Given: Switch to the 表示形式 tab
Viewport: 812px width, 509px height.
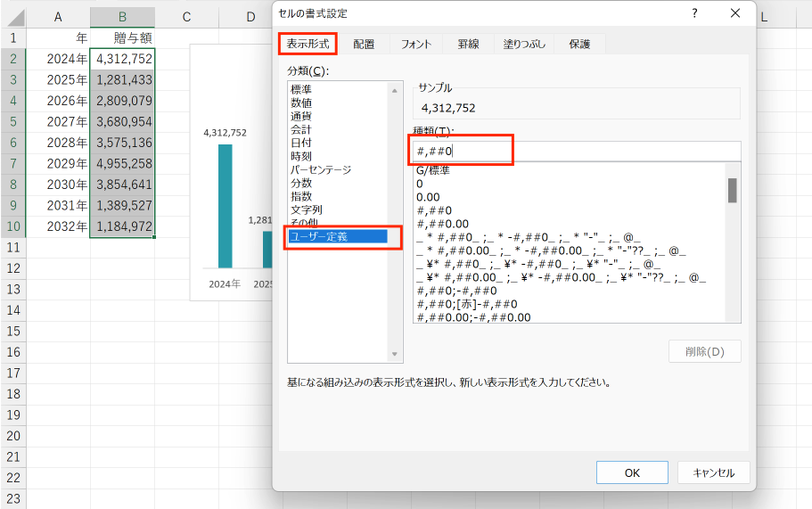Looking at the screenshot, I should (x=308, y=44).
